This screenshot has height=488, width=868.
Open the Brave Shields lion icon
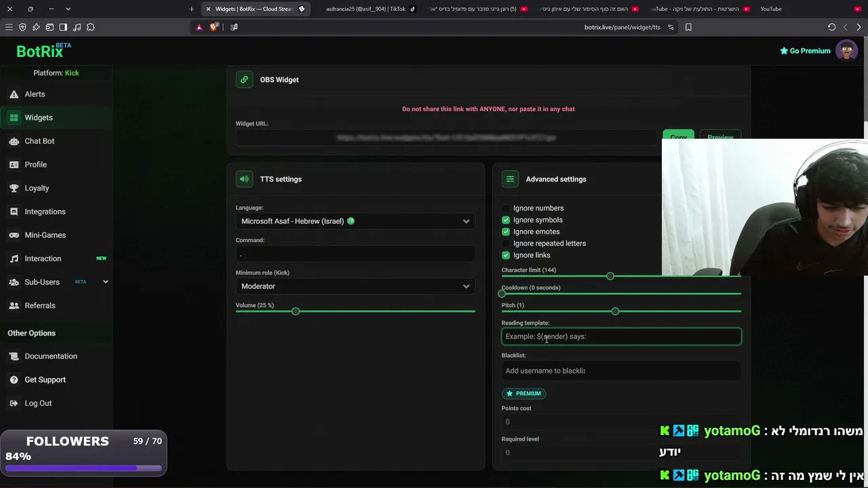coord(214,27)
